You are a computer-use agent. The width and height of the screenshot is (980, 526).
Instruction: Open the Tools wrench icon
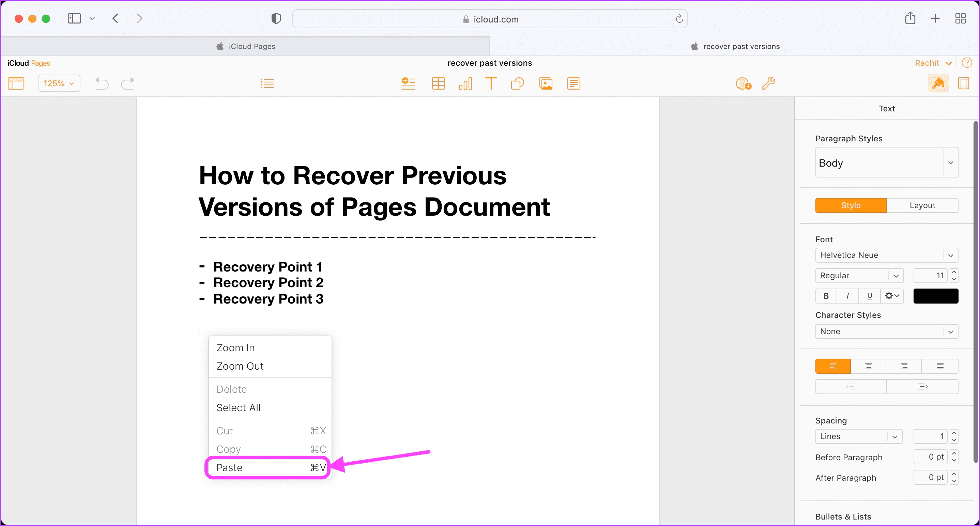(768, 83)
